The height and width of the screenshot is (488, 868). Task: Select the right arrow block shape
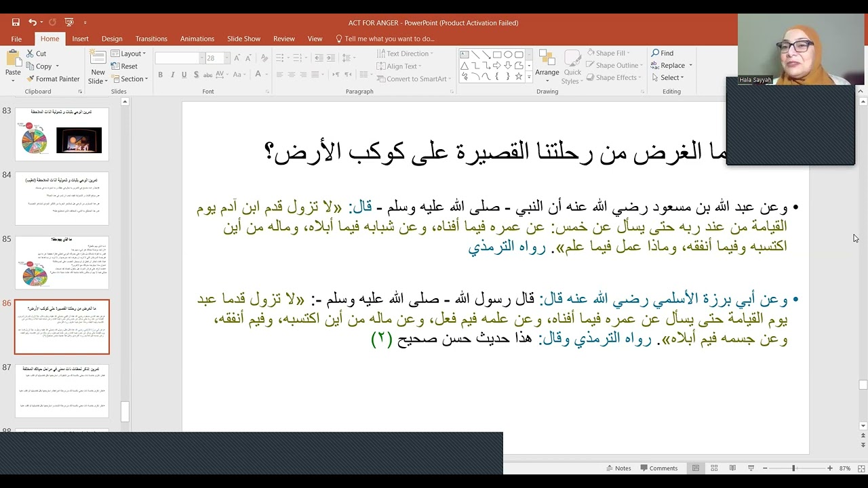coord(497,66)
